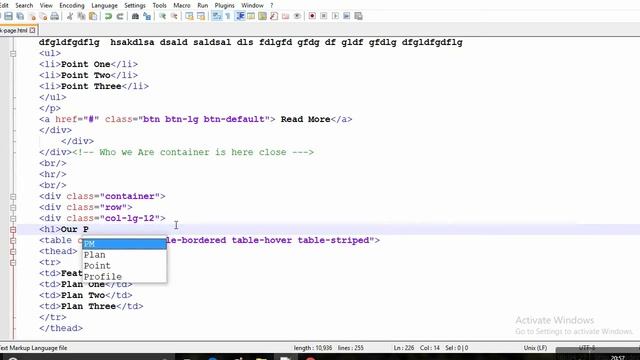This screenshot has width=640, height=360.
Task: Open the Encoding menu
Action: (x=72, y=5)
